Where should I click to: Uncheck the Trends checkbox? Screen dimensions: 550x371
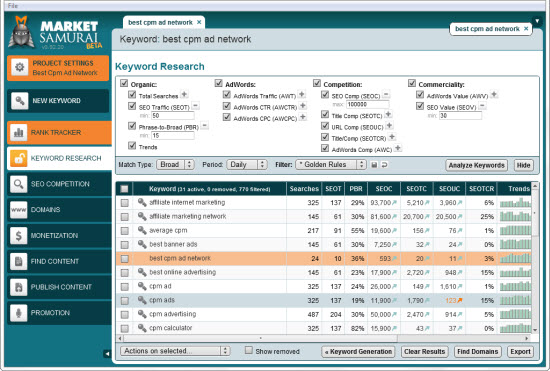(x=132, y=146)
